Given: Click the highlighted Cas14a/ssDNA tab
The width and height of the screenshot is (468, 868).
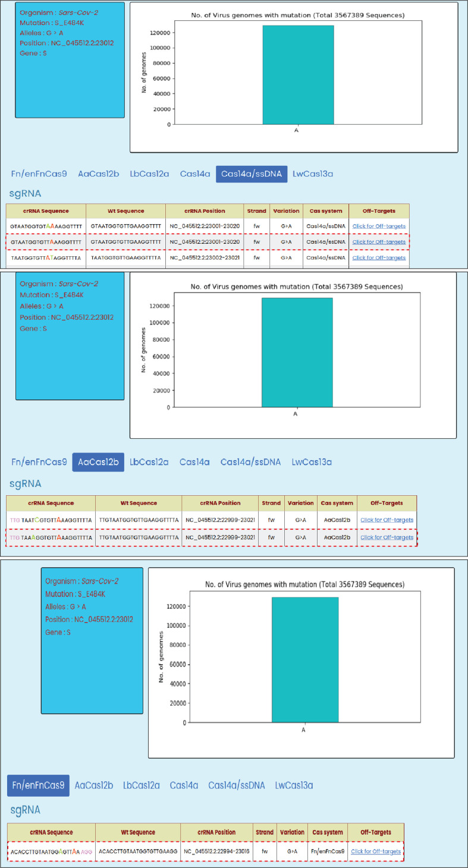Looking at the screenshot, I should click(x=252, y=174).
